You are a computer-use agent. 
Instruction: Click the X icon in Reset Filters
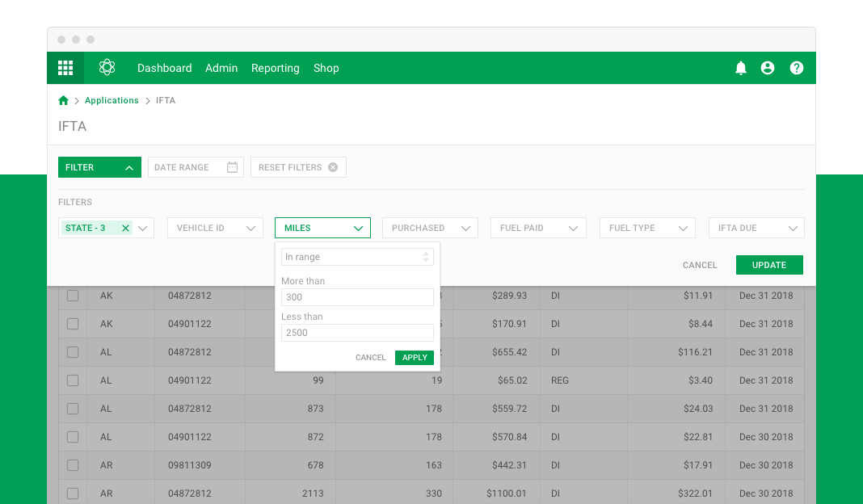333,167
